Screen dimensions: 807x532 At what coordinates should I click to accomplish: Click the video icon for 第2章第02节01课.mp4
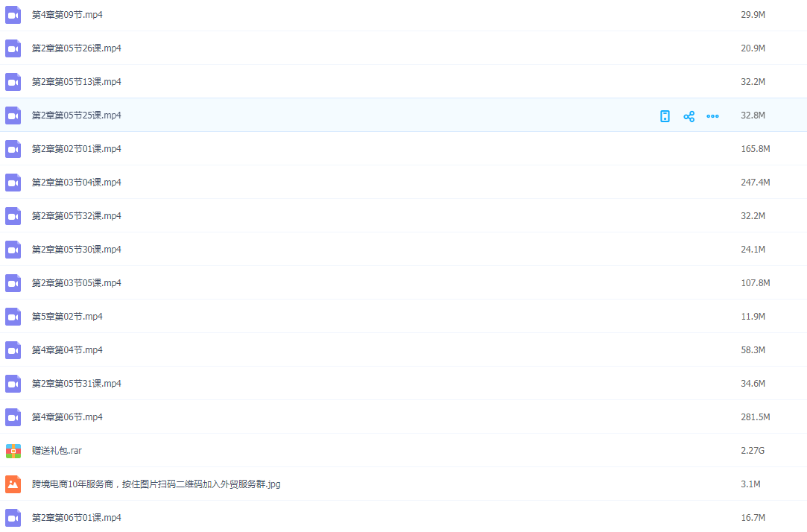tap(13, 149)
